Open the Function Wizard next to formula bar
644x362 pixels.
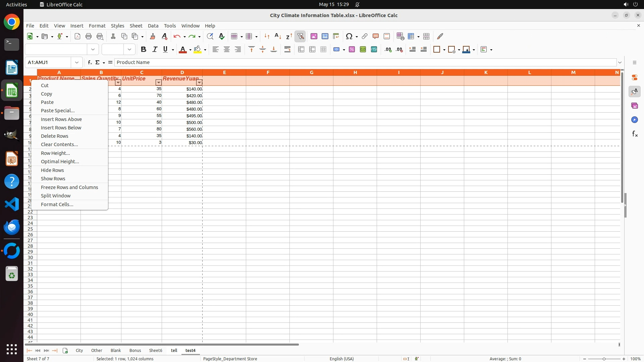point(90,62)
